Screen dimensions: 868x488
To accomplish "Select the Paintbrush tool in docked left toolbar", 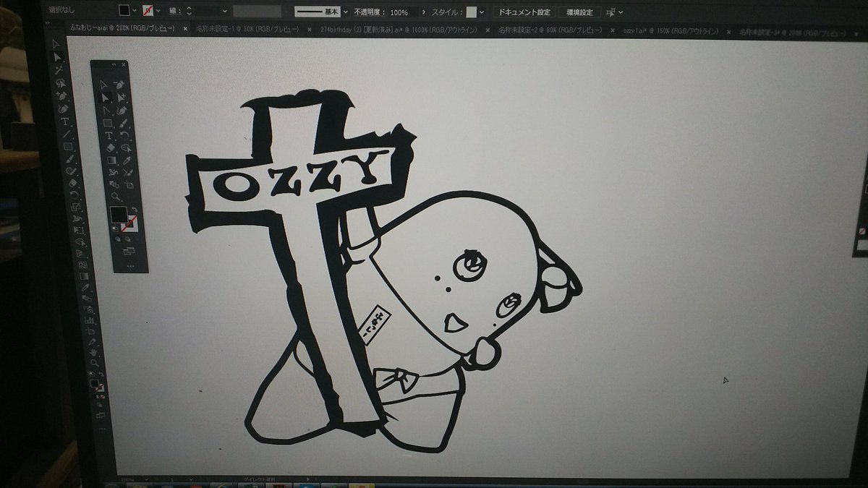I will pos(69,159).
